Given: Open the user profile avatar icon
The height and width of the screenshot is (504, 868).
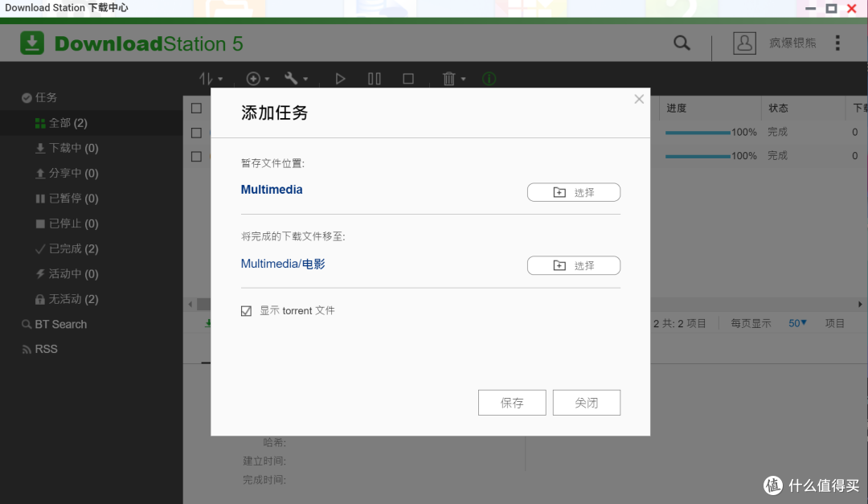Looking at the screenshot, I should click(744, 43).
